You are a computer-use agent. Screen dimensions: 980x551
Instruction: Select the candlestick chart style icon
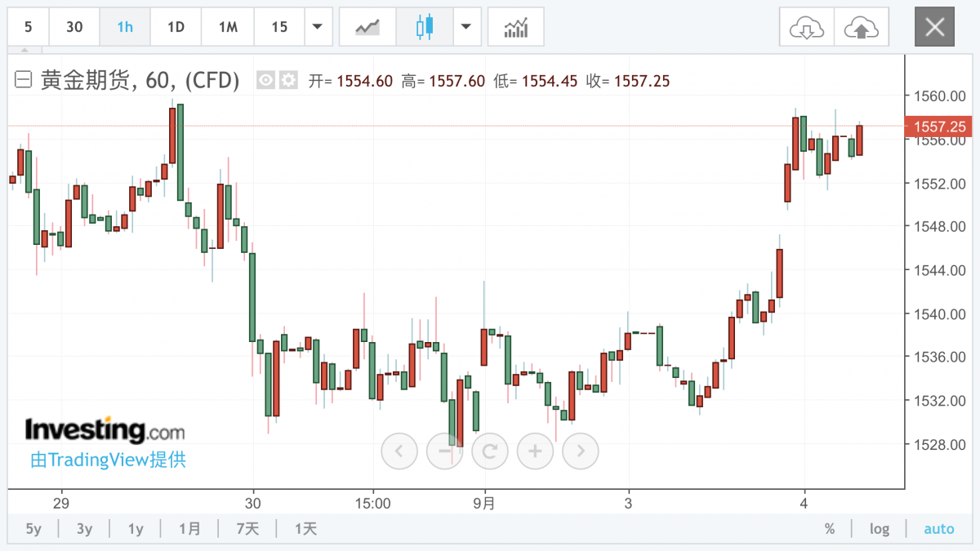click(x=423, y=27)
